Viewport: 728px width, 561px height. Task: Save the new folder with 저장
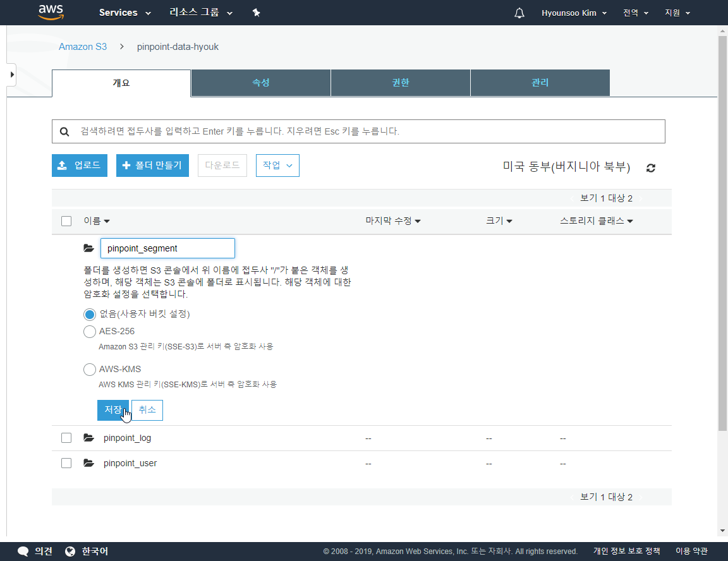(113, 410)
